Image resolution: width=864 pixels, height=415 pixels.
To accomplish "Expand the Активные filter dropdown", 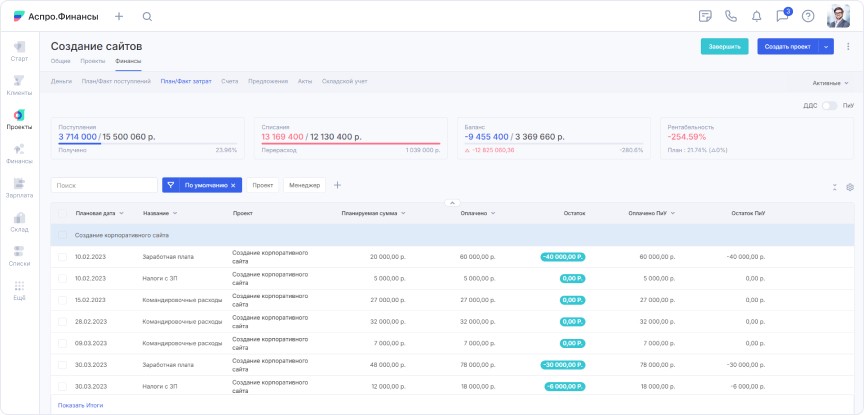I will click(832, 82).
